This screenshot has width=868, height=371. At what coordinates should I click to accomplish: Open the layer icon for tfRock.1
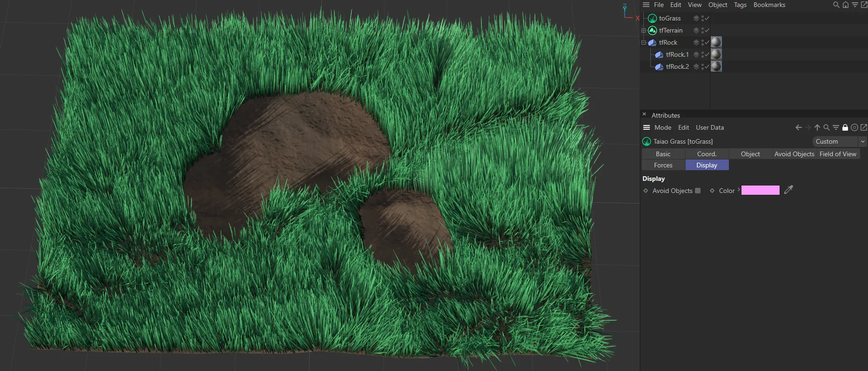click(x=696, y=55)
